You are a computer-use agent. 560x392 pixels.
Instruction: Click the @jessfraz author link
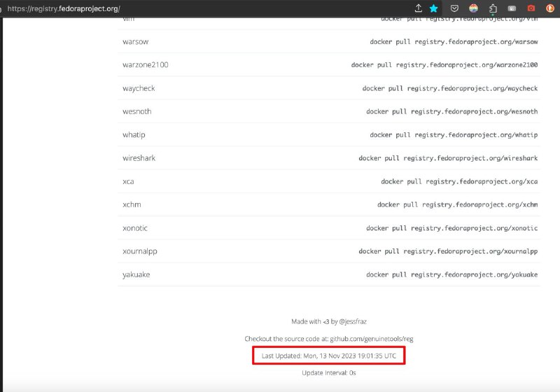pos(353,321)
